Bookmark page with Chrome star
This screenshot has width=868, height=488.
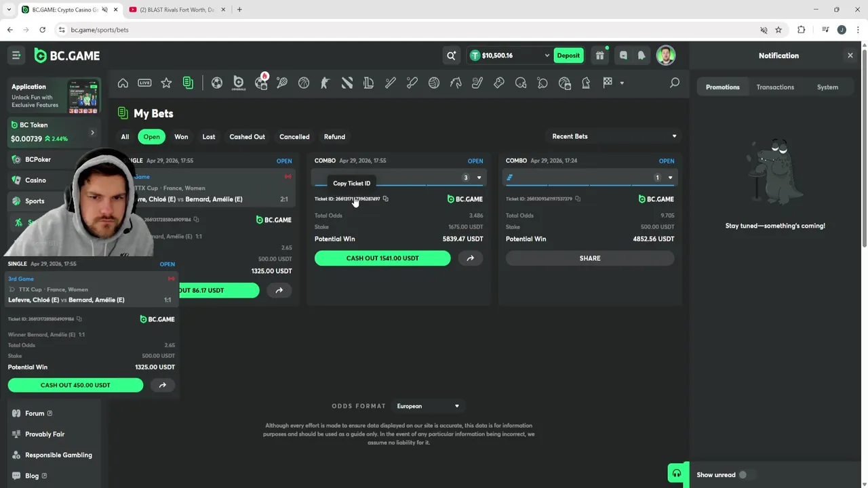(x=778, y=30)
